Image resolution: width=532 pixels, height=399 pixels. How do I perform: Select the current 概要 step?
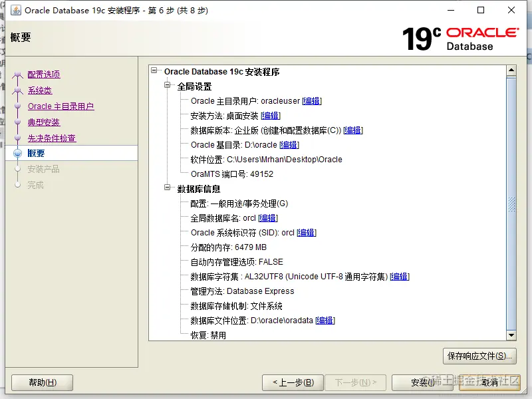[x=36, y=154]
